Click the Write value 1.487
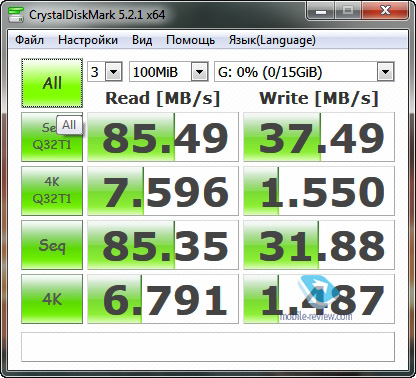This screenshot has height=378, width=416. pyautogui.click(x=319, y=299)
